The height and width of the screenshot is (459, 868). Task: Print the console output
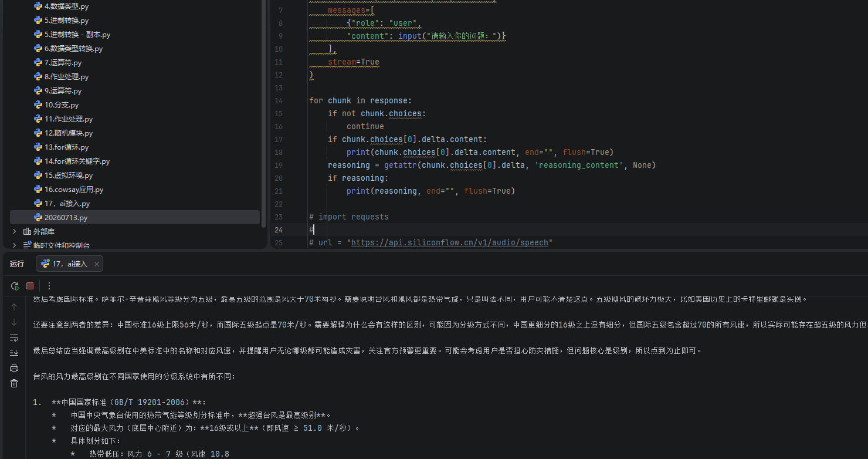14,368
